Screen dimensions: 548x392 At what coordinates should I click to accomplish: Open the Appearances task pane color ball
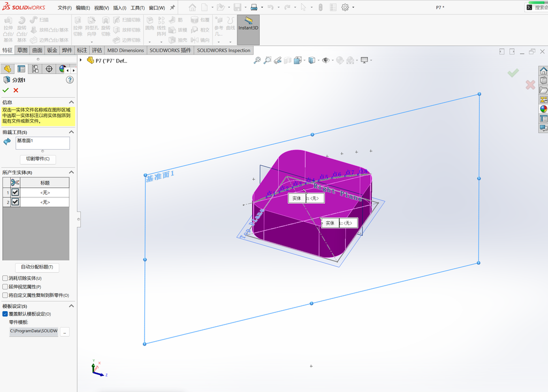point(544,109)
